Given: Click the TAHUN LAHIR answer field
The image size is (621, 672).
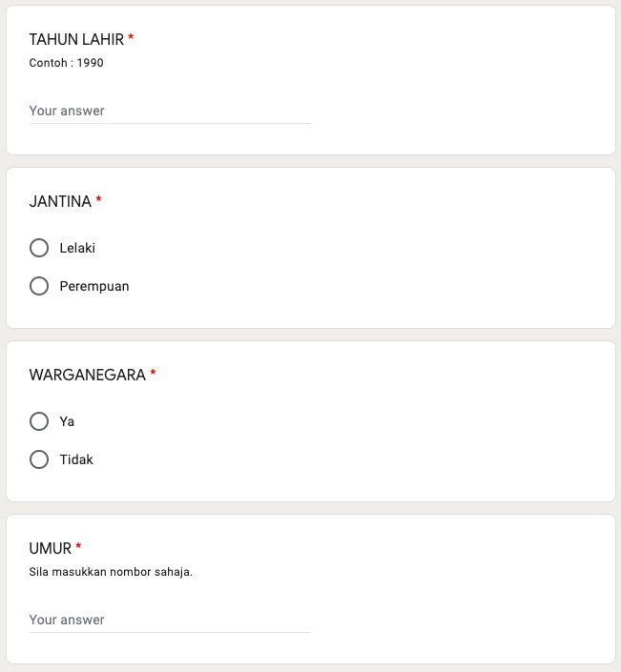Looking at the screenshot, I should tap(170, 111).
